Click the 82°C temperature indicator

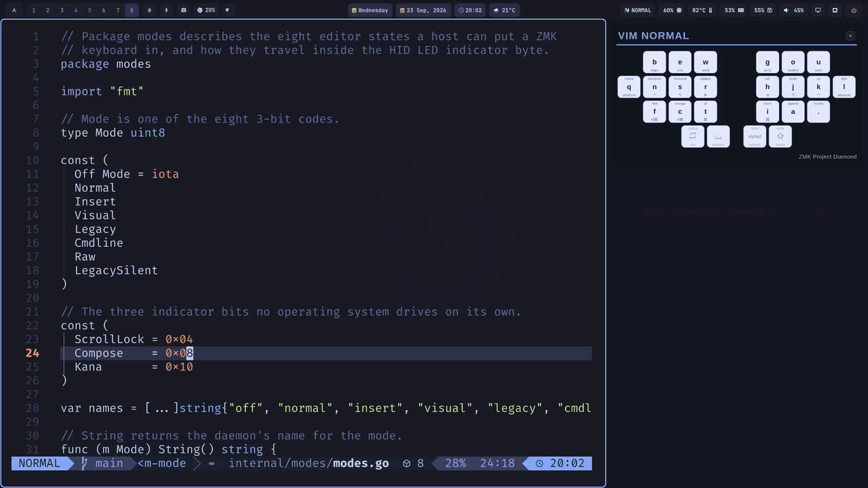point(702,10)
